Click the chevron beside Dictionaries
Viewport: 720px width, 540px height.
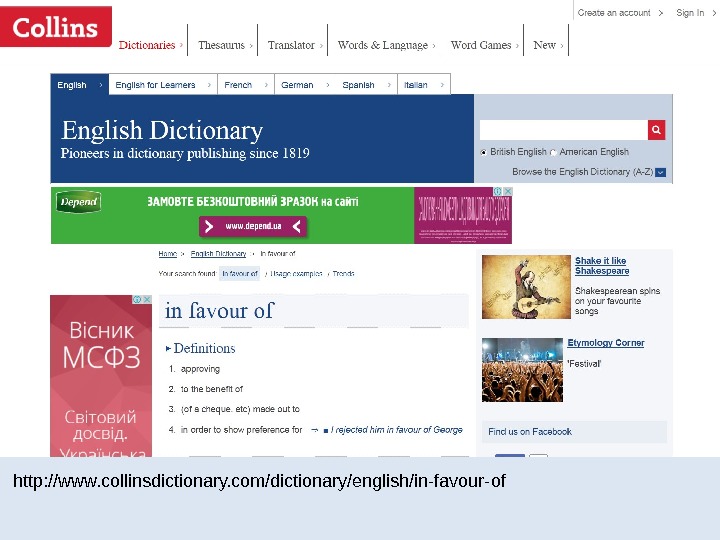click(181, 45)
